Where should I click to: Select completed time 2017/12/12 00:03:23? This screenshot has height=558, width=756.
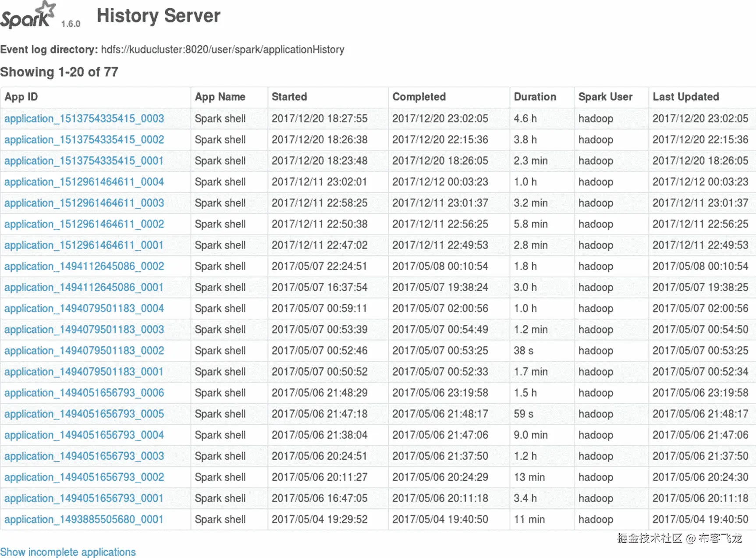[440, 182]
